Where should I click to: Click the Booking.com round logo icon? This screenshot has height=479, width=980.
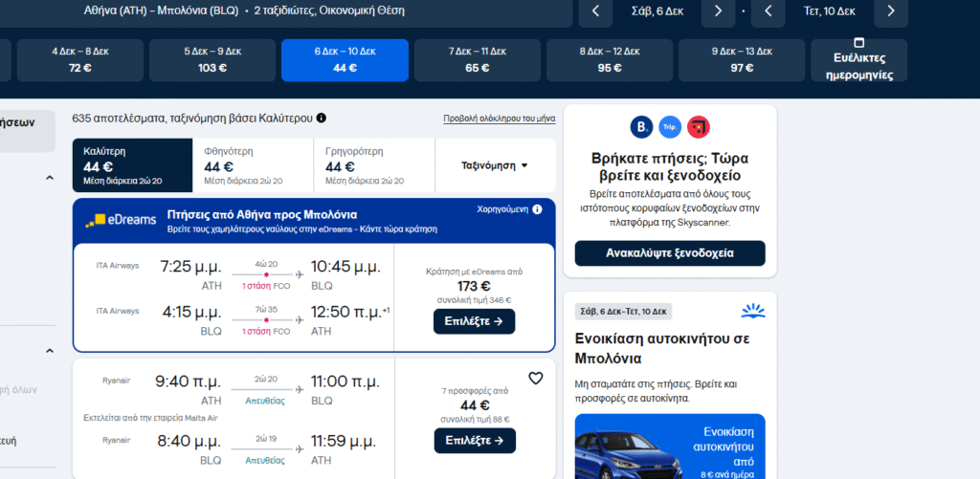coord(641,126)
